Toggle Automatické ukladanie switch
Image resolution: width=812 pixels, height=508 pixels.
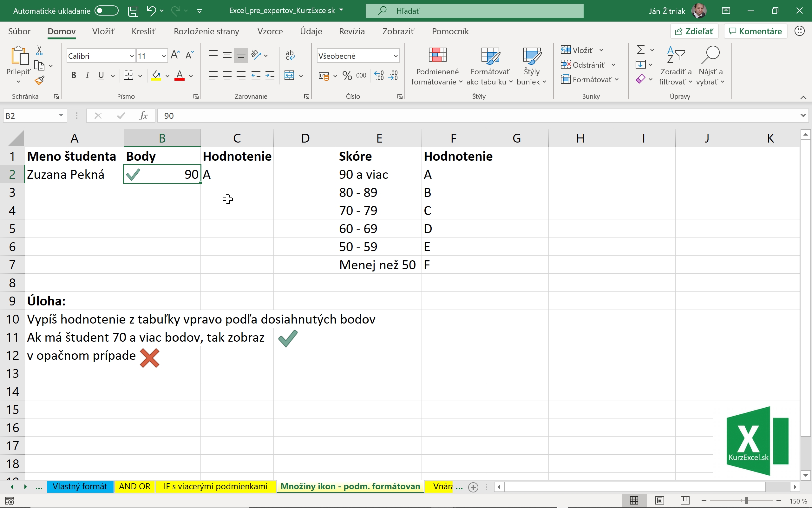pyautogui.click(x=106, y=11)
